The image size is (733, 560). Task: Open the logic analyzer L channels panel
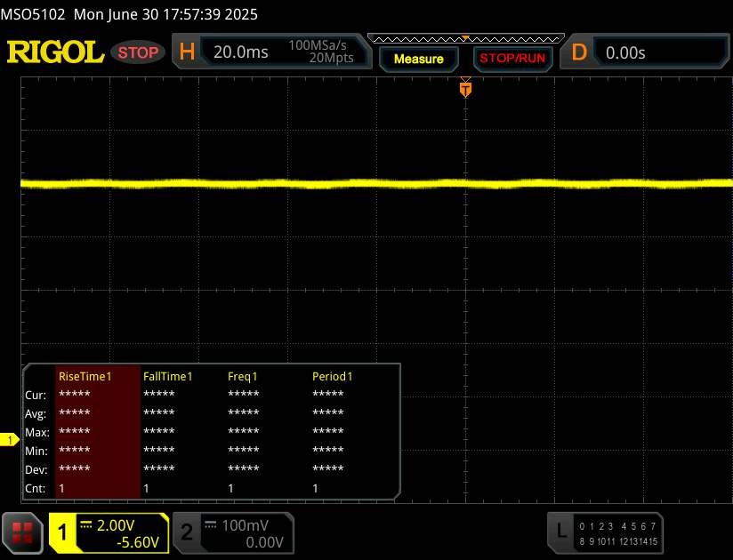point(605,533)
